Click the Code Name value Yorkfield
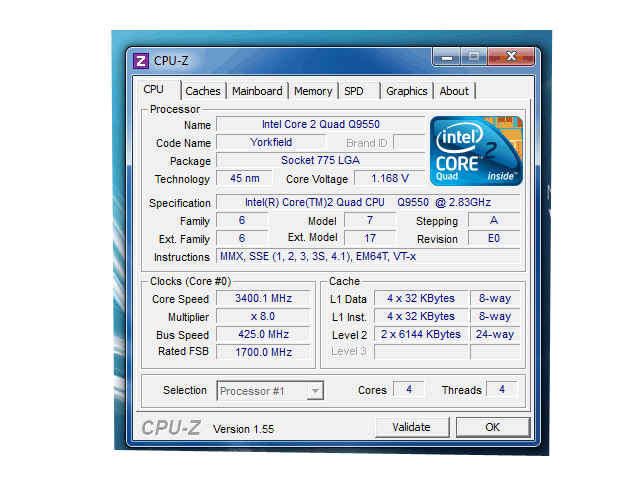The width and height of the screenshot is (640, 480). (x=271, y=142)
